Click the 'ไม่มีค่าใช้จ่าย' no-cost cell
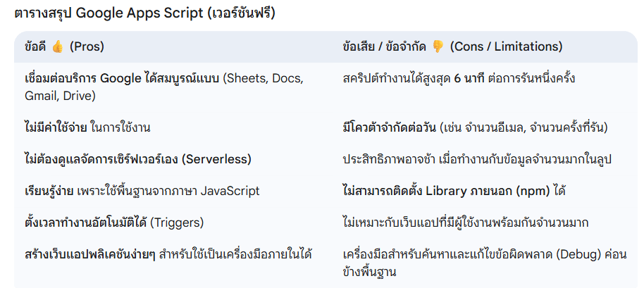Viewport: 644px width, 288px height. click(x=56, y=127)
